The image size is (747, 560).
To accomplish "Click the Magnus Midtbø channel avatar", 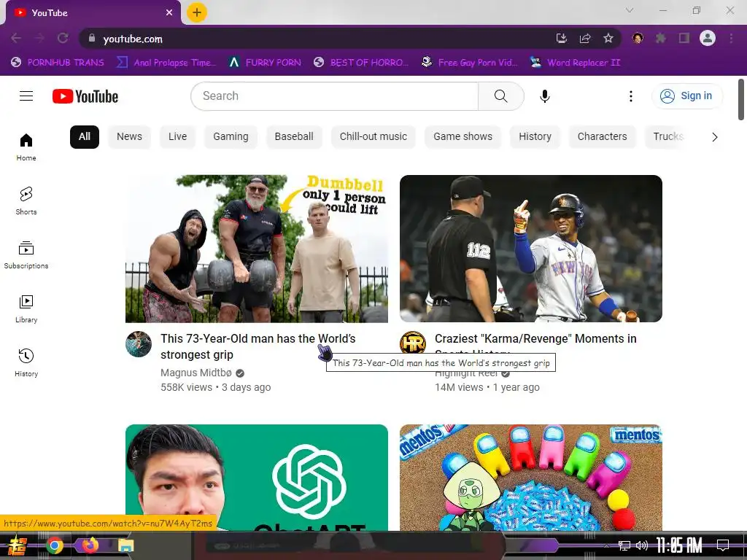I will pyautogui.click(x=138, y=344).
